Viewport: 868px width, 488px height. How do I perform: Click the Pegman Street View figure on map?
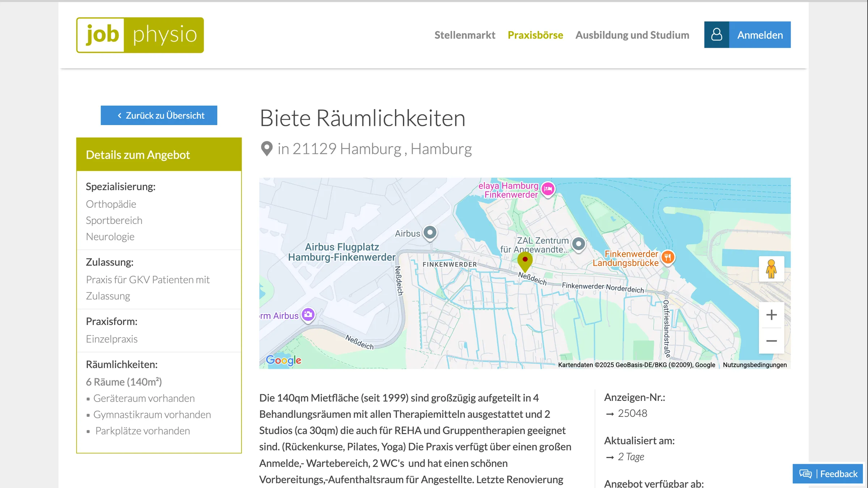(771, 270)
